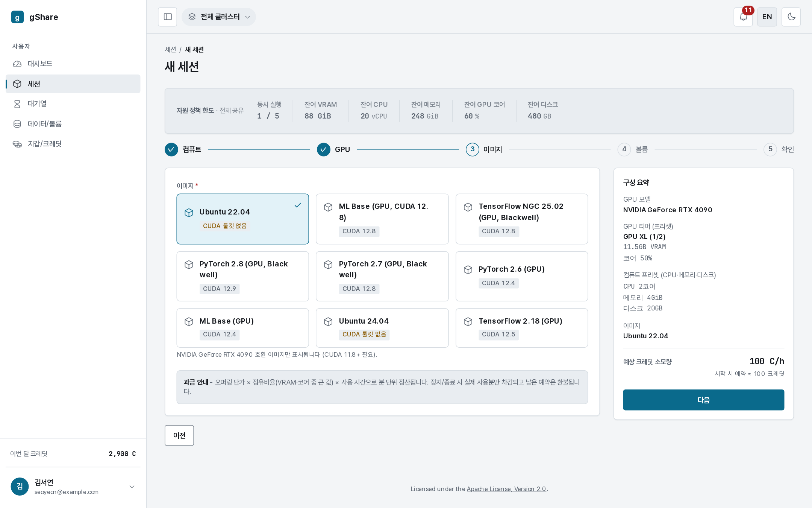The image size is (812, 508).
Task: Click 세션 in the breadcrumb
Action: click(170, 50)
